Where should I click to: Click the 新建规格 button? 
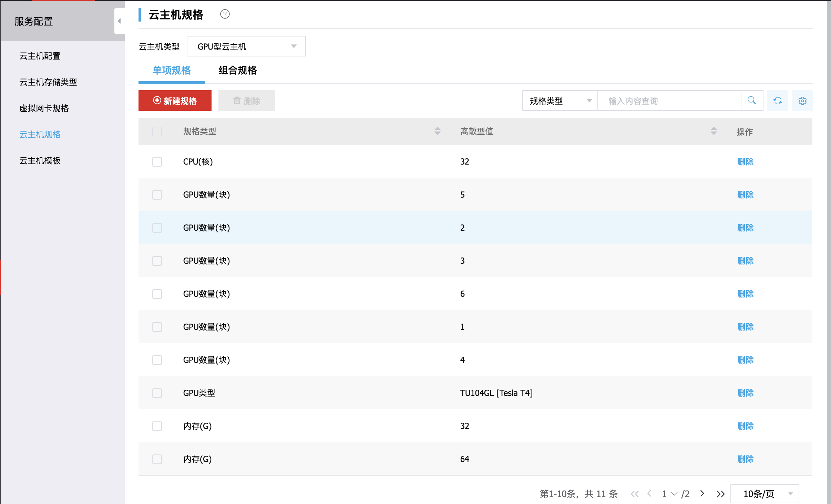(x=175, y=101)
